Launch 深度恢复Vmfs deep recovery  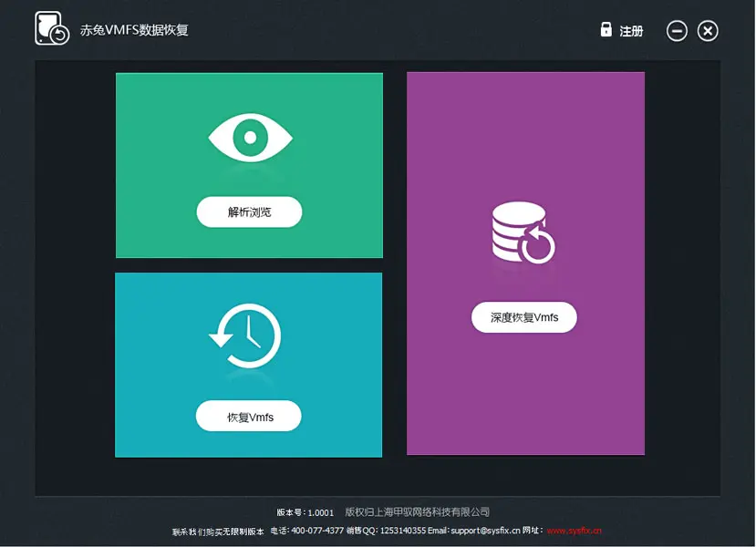click(523, 317)
